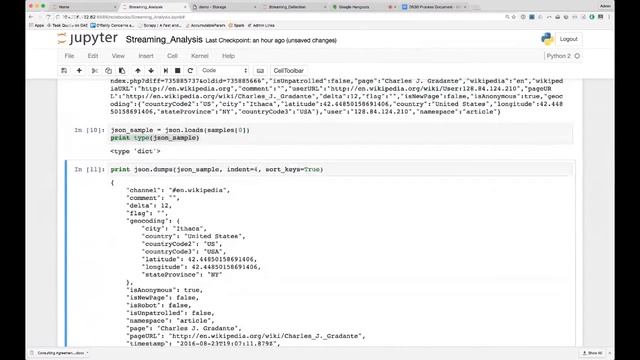
Task: Click the In [10] prompt label
Action: point(90,130)
